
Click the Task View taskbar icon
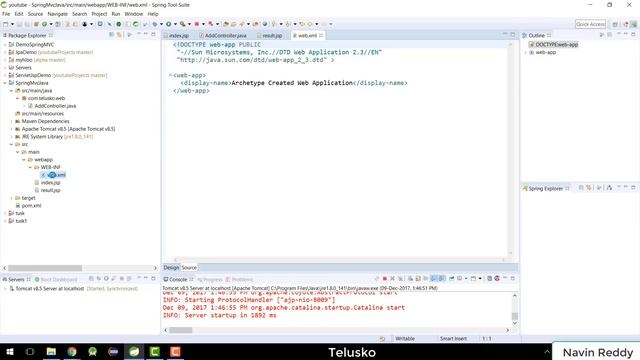(x=30, y=351)
